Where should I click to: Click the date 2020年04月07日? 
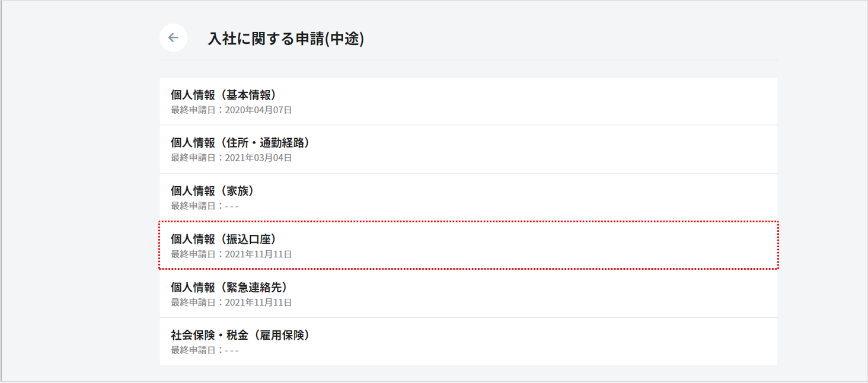coord(259,110)
